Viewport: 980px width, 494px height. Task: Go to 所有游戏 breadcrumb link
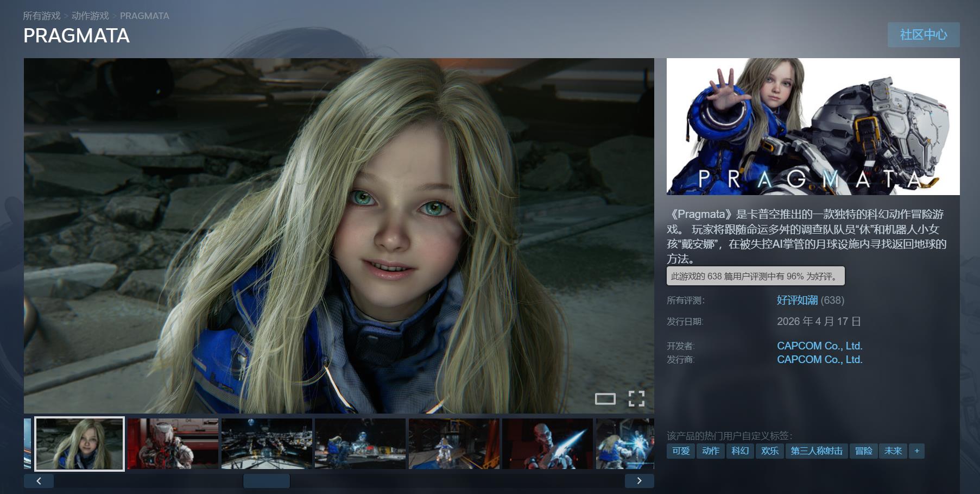click(42, 16)
